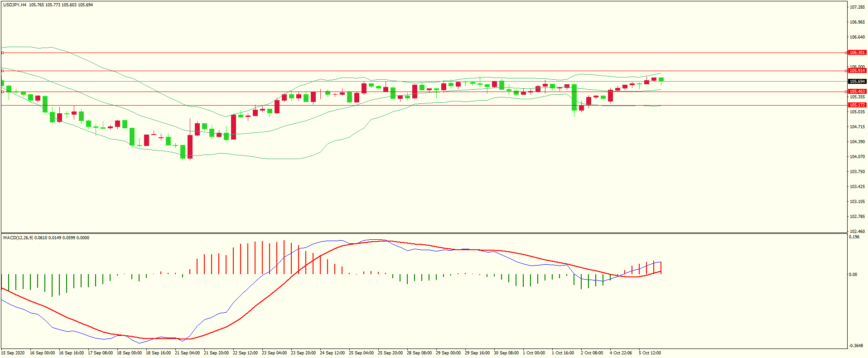Select the MACD(12,26,9) indicator label
Viewport: 868px width, 358px height.
point(18,238)
